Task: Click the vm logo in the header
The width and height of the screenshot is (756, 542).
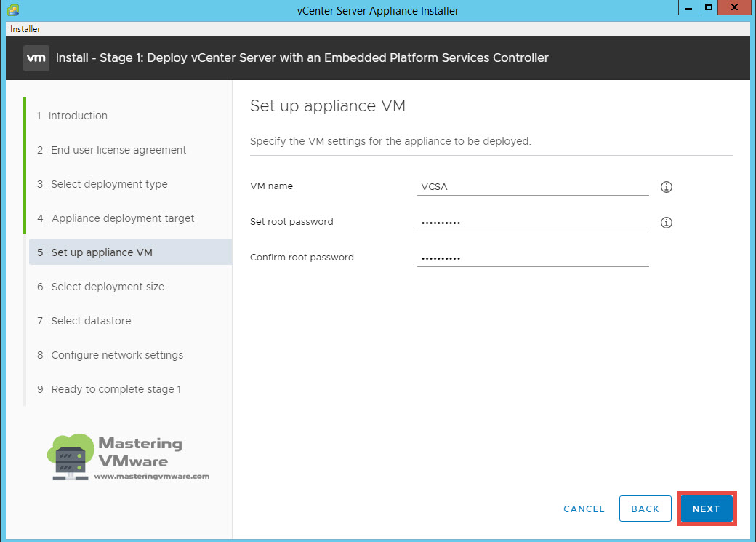Action: click(36, 58)
